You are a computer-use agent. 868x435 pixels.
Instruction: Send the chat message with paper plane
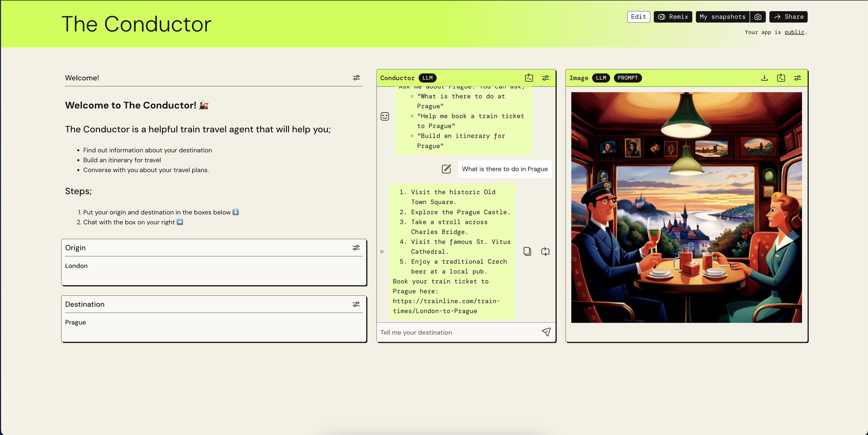point(546,332)
